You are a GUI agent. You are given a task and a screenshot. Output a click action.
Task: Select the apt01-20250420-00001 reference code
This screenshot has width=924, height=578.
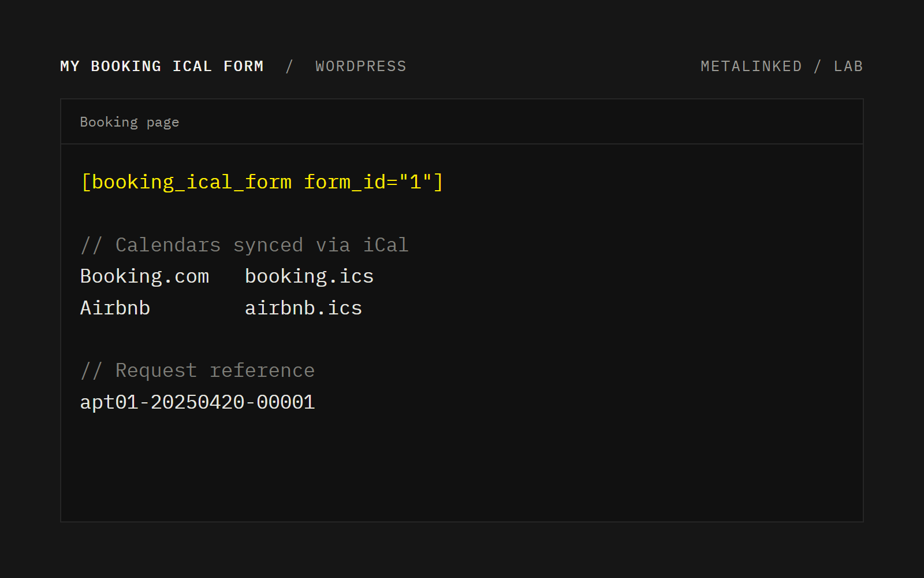tap(198, 402)
